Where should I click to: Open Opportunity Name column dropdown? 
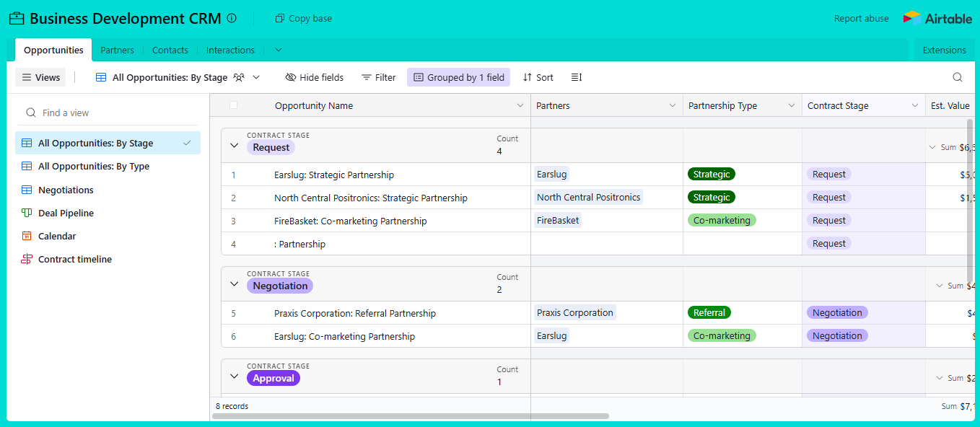(x=520, y=105)
